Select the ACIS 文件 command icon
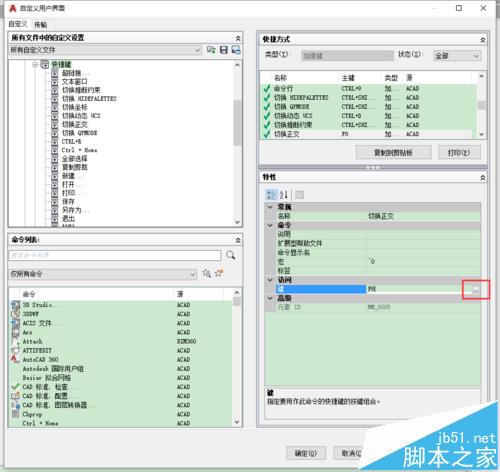Image resolution: width=500 pixels, height=472 pixels. pos(15,323)
